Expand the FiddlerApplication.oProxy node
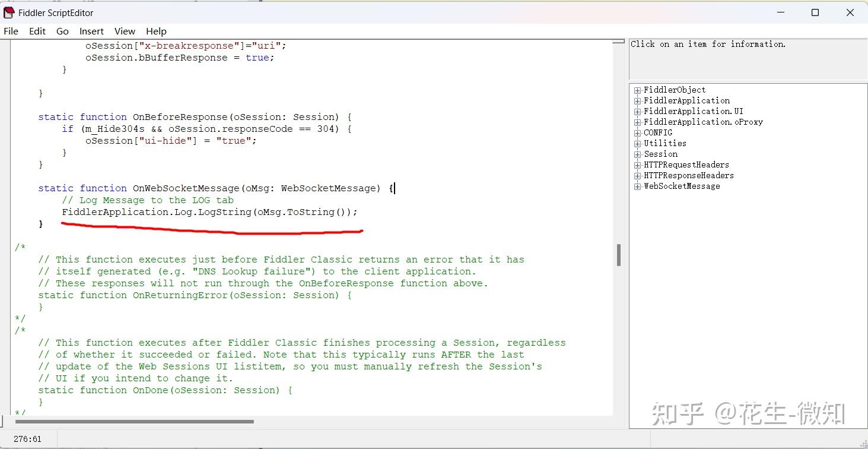 [637, 122]
